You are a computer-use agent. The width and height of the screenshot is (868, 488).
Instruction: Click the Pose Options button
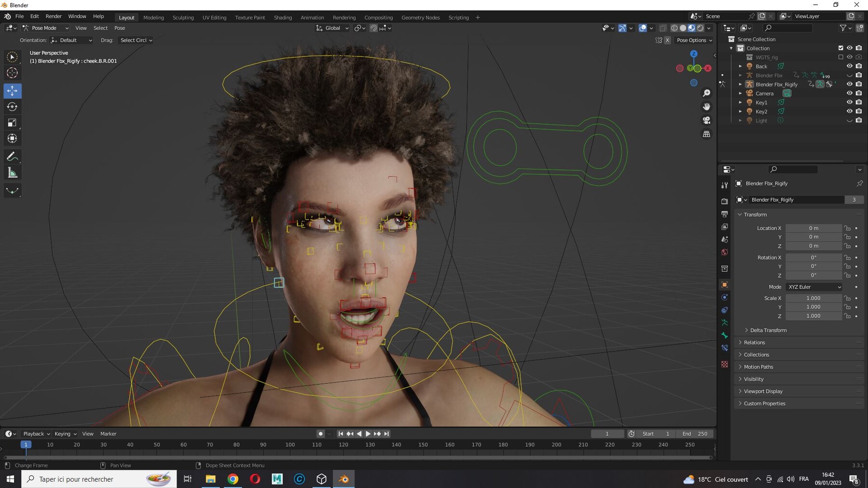(694, 40)
